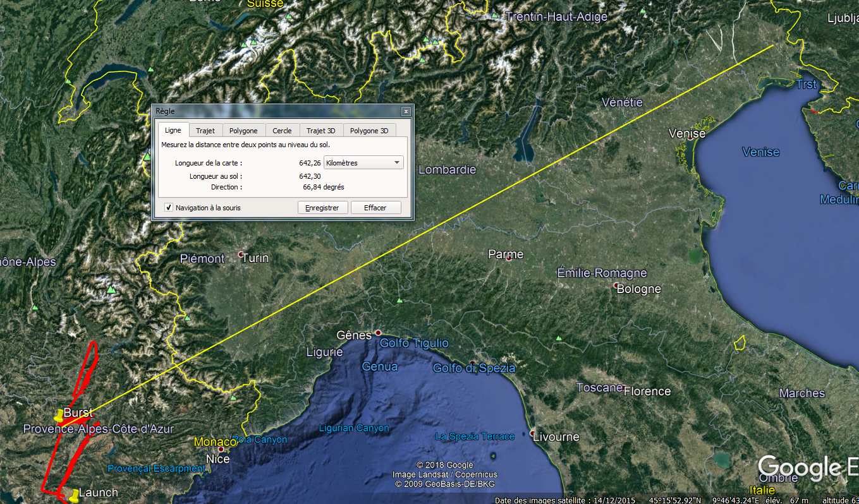
Task: Switch to the Ligne tab
Action: click(x=173, y=130)
